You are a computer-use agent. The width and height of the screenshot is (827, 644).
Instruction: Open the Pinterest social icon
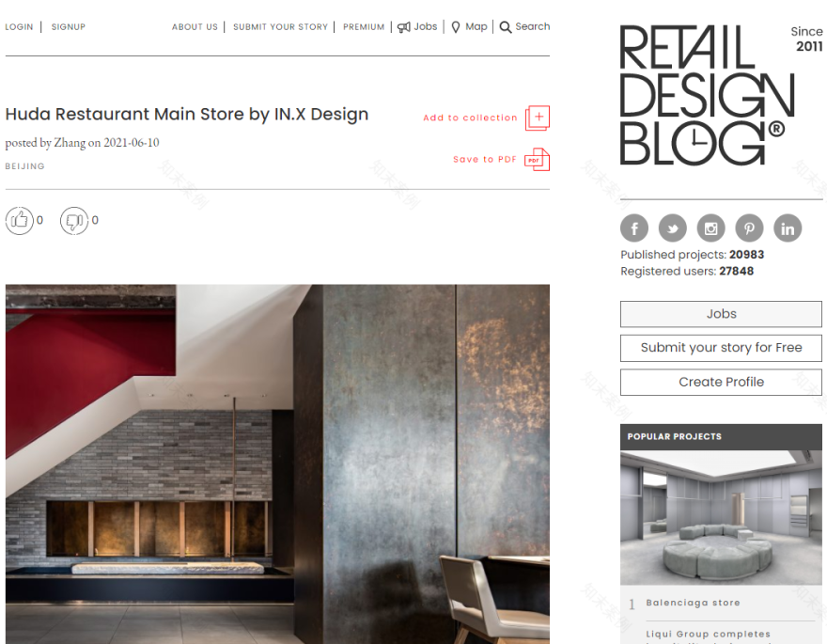(750, 228)
